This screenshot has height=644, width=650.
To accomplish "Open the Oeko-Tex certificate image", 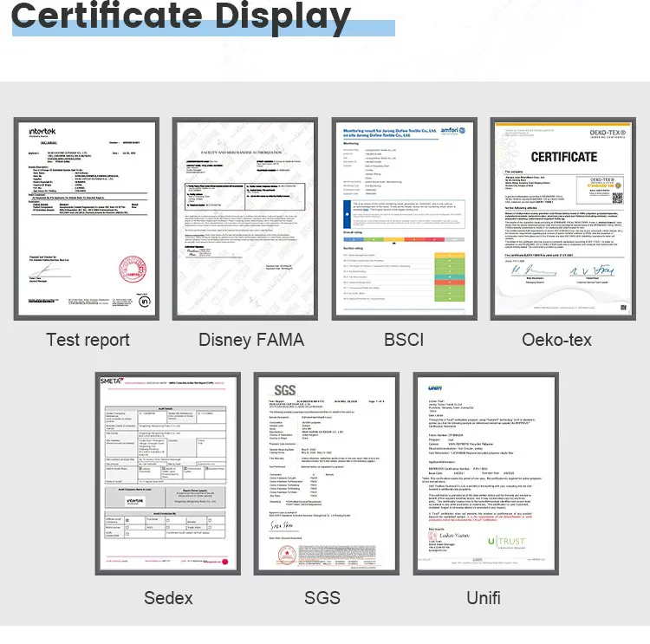I will click(x=563, y=218).
